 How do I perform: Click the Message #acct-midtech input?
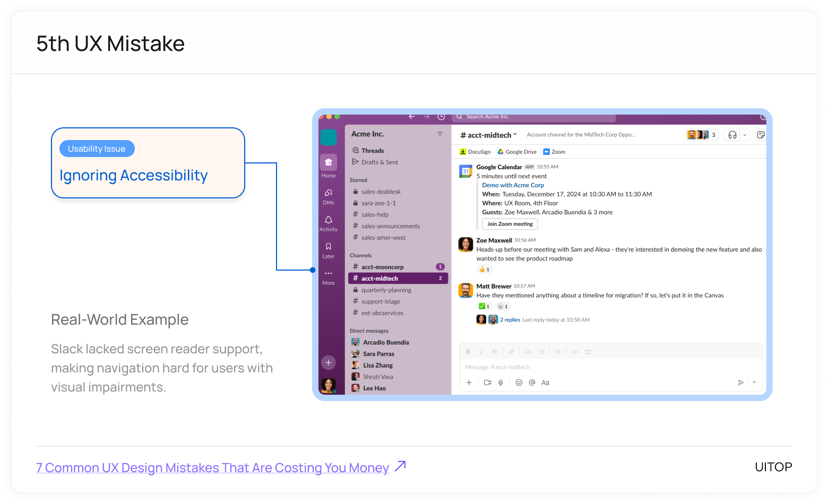coord(611,367)
